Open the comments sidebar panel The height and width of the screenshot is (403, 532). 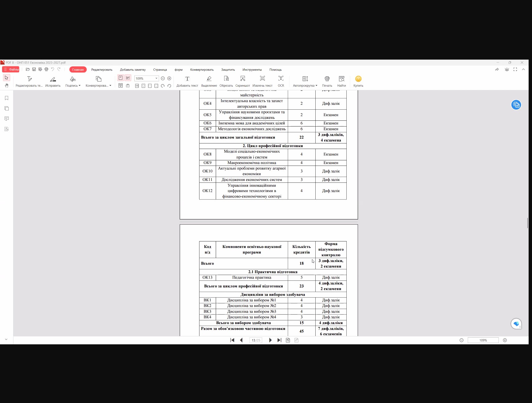point(6,119)
